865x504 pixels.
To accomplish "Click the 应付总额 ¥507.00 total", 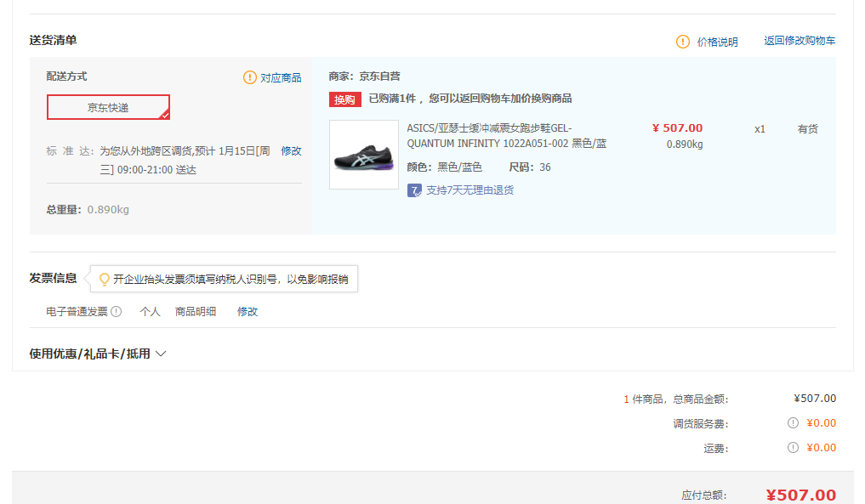I will coord(801,496).
